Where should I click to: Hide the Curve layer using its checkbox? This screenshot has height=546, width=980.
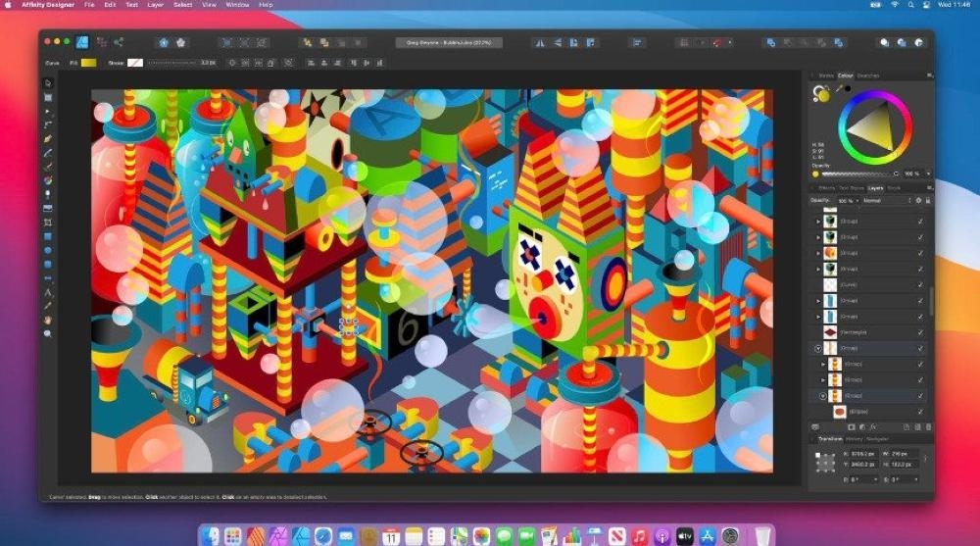coord(920,284)
